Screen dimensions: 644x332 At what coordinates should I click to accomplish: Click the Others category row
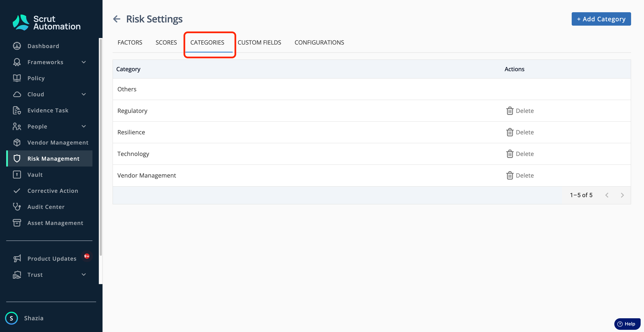pos(372,89)
